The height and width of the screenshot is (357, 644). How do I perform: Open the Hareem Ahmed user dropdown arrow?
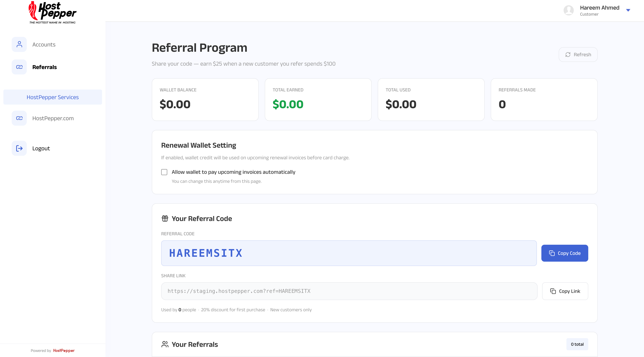point(628,10)
